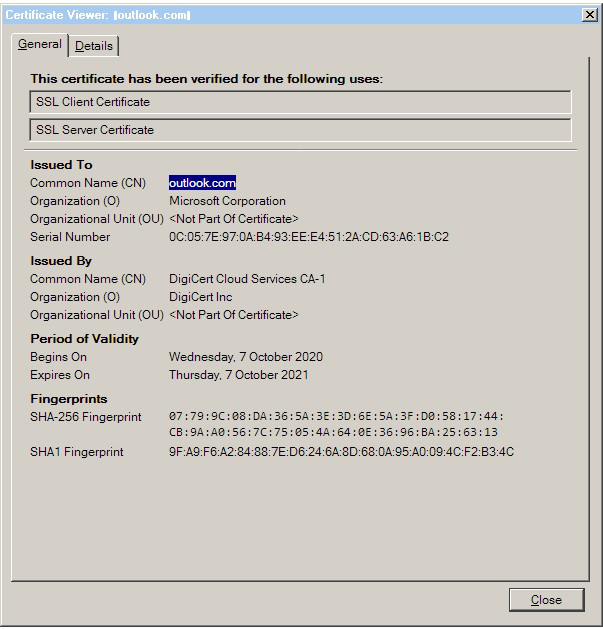Click the Issued By heading
The width and height of the screenshot is (603, 629).
[x=61, y=261]
